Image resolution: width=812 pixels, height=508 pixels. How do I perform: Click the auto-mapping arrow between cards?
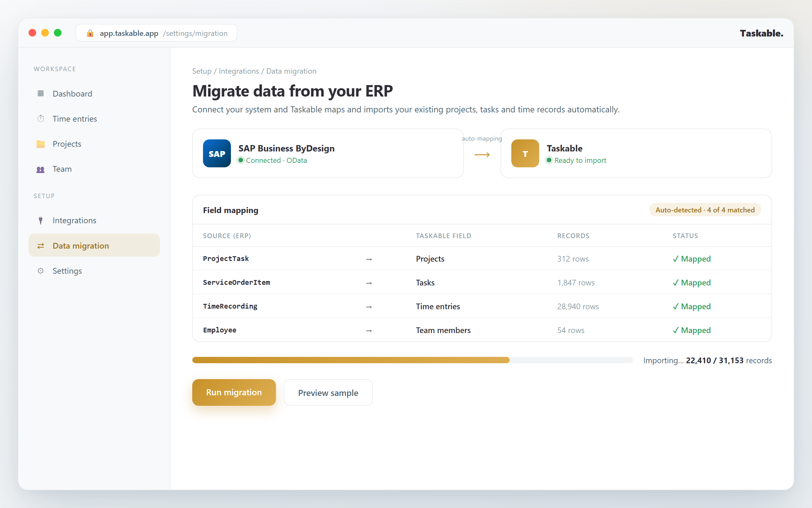point(482,155)
